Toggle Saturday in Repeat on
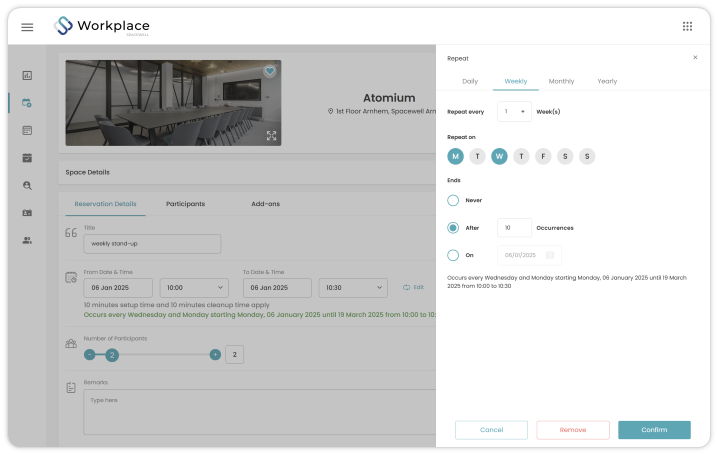The image size is (718, 455). [x=565, y=157]
